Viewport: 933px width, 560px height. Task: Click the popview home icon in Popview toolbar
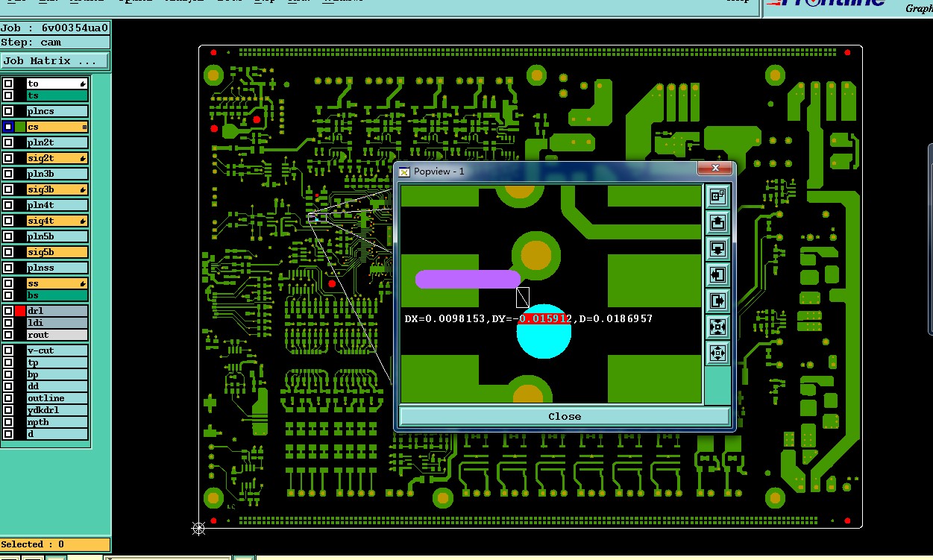coord(717,196)
